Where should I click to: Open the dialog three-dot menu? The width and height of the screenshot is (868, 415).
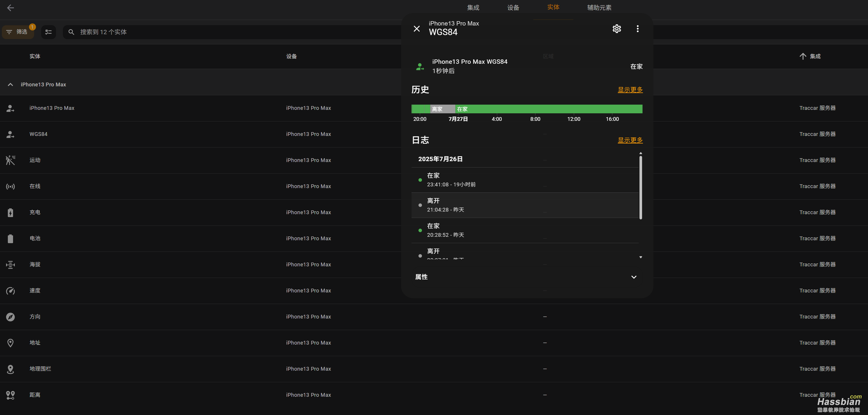[x=637, y=29]
